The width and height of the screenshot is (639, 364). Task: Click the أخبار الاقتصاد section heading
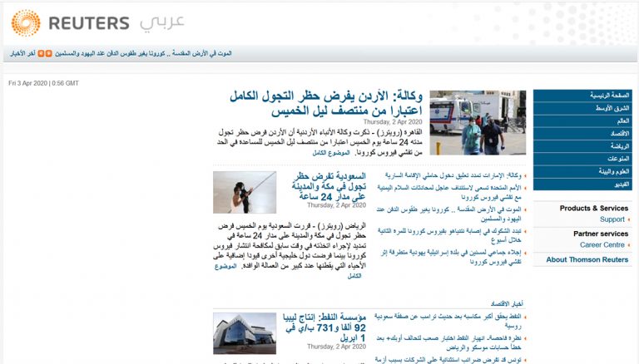(507, 303)
